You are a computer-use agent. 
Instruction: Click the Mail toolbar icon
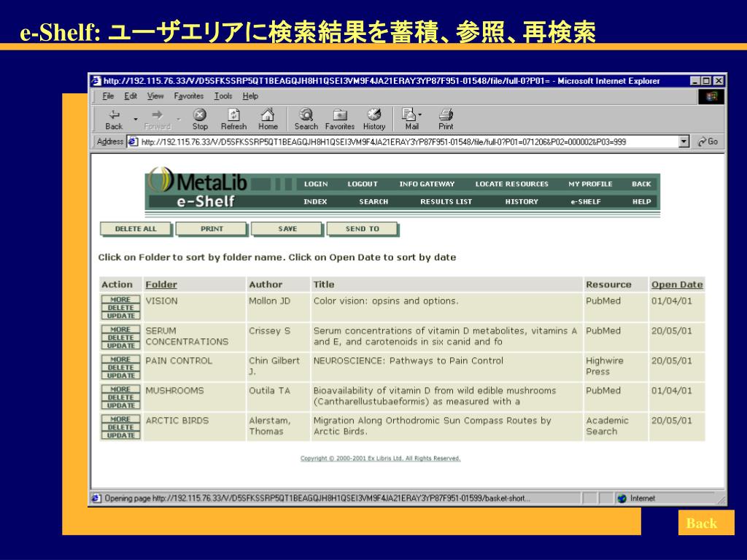click(x=410, y=119)
